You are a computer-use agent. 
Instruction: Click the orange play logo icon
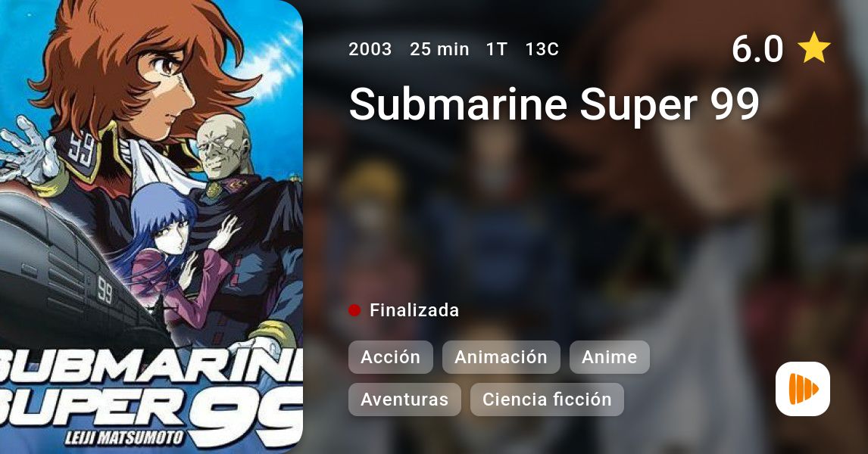coord(803,389)
